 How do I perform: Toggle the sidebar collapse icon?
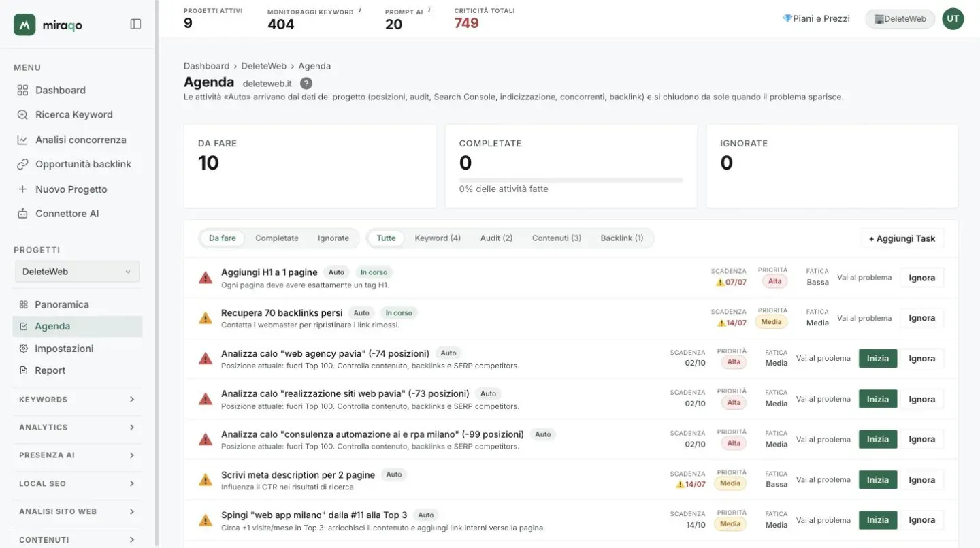135,25
